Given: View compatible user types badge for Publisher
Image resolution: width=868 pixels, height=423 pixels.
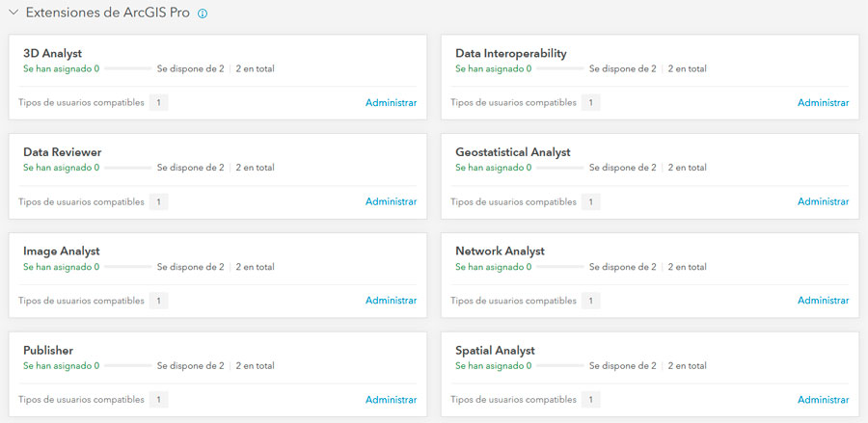Looking at the screenshot, I should [x=158, y=399].
